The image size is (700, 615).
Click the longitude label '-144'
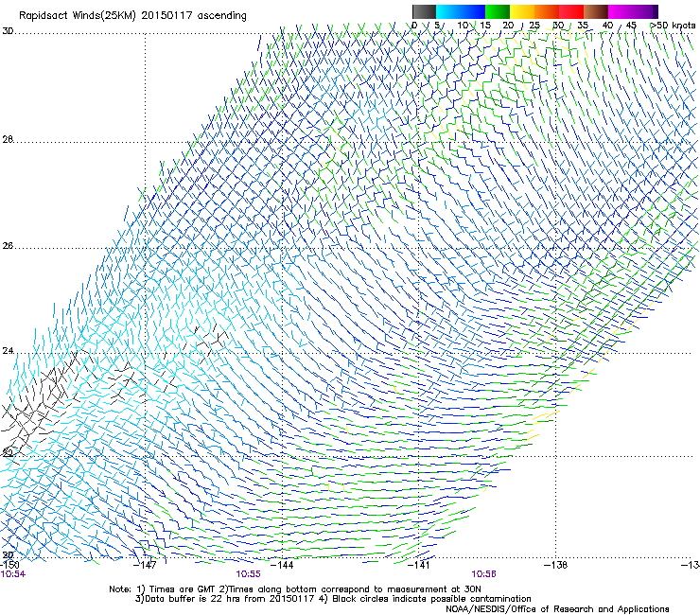[x=282, y=565]
